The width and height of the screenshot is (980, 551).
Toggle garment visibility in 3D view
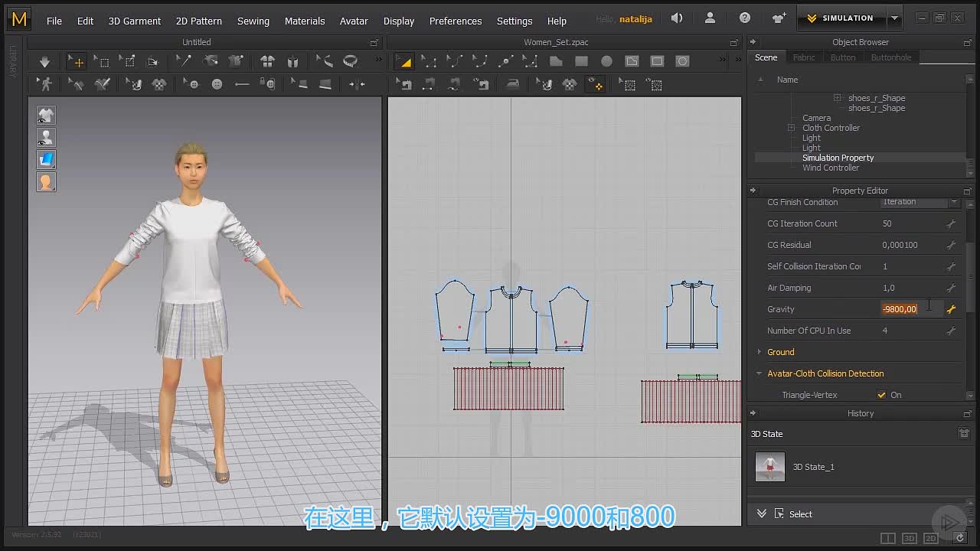pos(46,116)
